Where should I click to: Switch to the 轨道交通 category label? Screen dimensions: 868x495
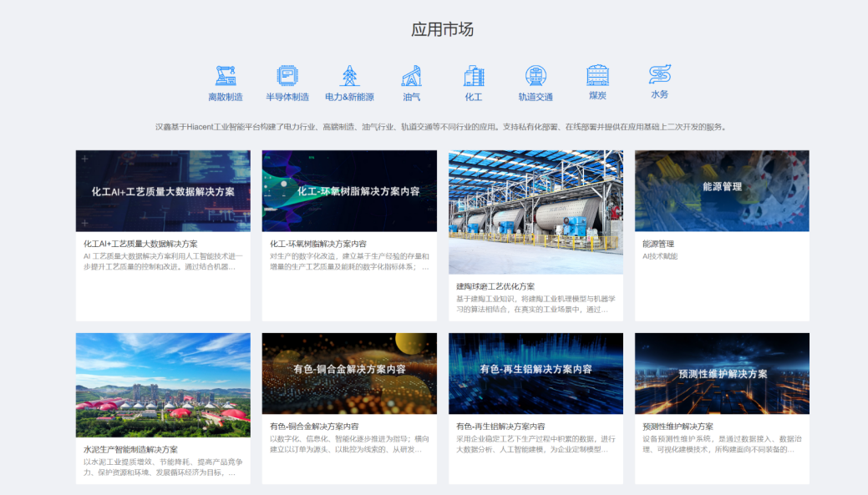pyautogui.click(x=536, y=97)
